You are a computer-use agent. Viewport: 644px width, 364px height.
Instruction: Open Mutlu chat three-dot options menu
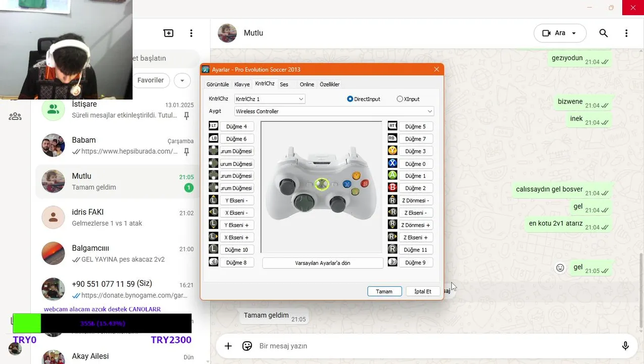626,33
